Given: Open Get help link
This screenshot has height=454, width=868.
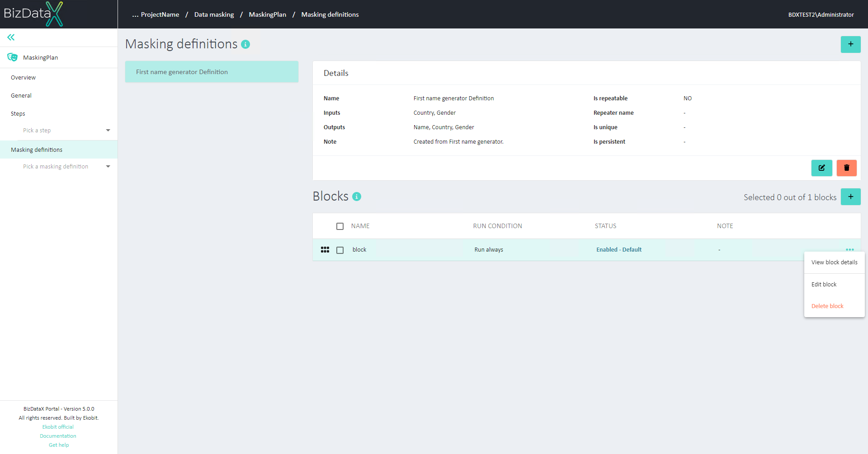Looking at the screenshot, I should pos(59,445).
